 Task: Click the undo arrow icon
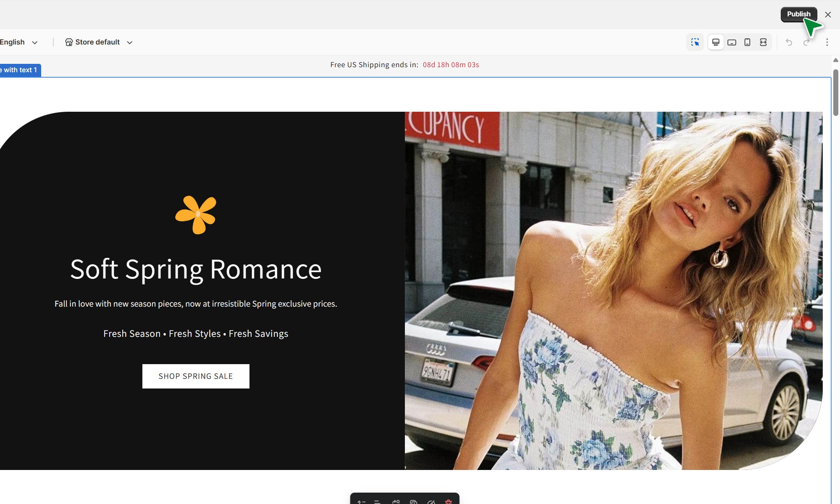pyautogui.click(x=789, y=42)
